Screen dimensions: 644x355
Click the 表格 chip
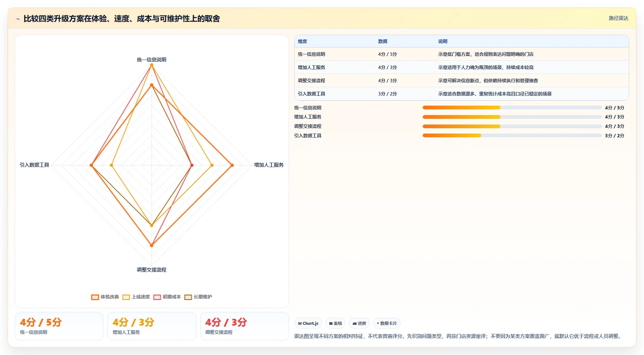pyautogui.click(x=335, y=323)
